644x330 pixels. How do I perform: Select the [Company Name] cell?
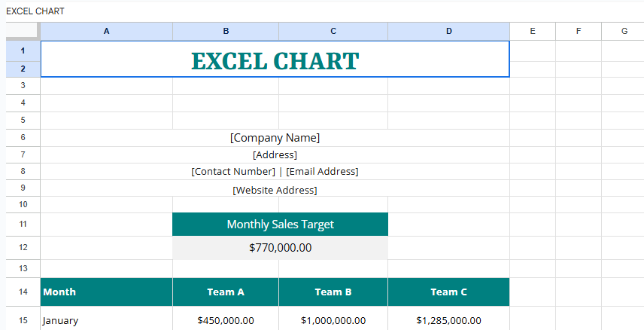click(275, 138)
